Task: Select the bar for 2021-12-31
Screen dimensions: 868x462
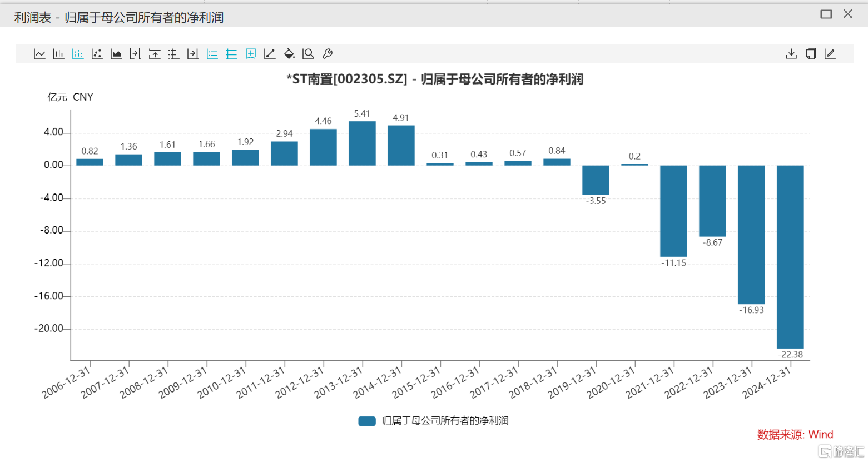Action: pyautogui.click(x=673, y=211)
